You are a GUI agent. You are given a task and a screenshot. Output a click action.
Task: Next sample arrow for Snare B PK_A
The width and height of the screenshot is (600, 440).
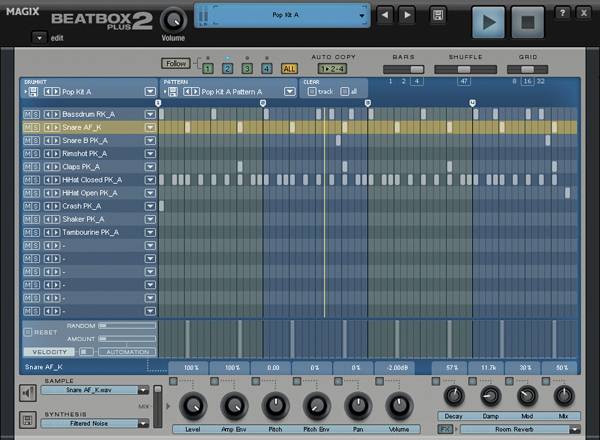pos(56,140)
